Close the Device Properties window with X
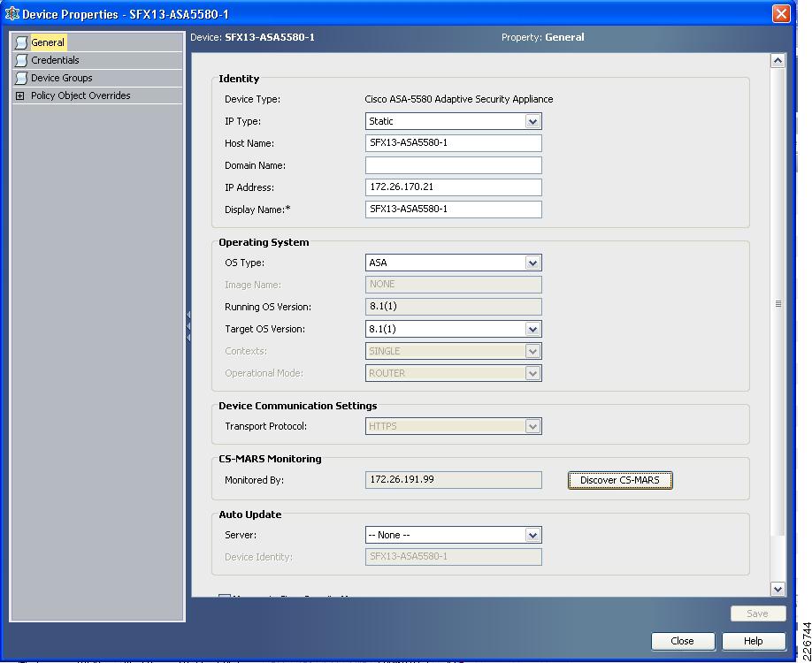Image resolution: width=812 pixels, height=663 pixels. 781,13
